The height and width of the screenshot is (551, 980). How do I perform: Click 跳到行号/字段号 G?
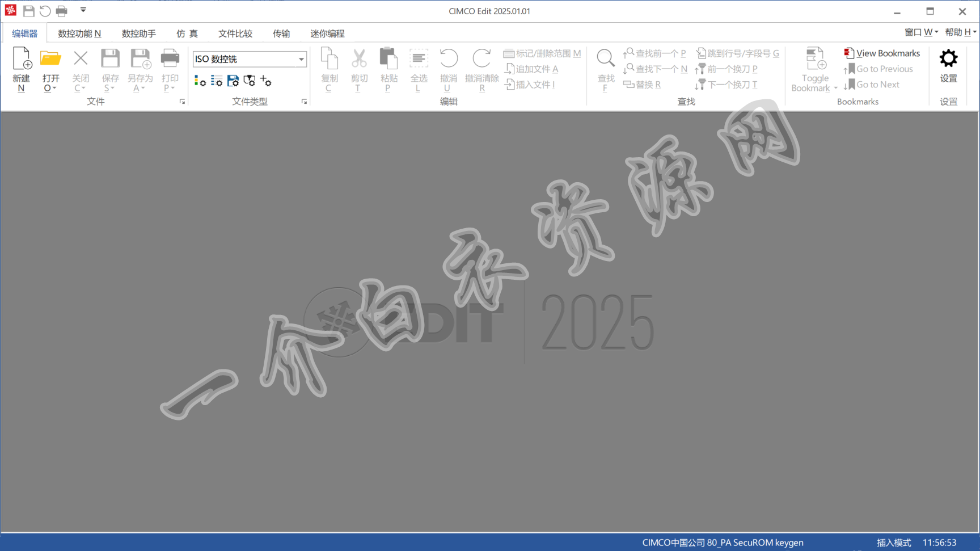(737, 53)
